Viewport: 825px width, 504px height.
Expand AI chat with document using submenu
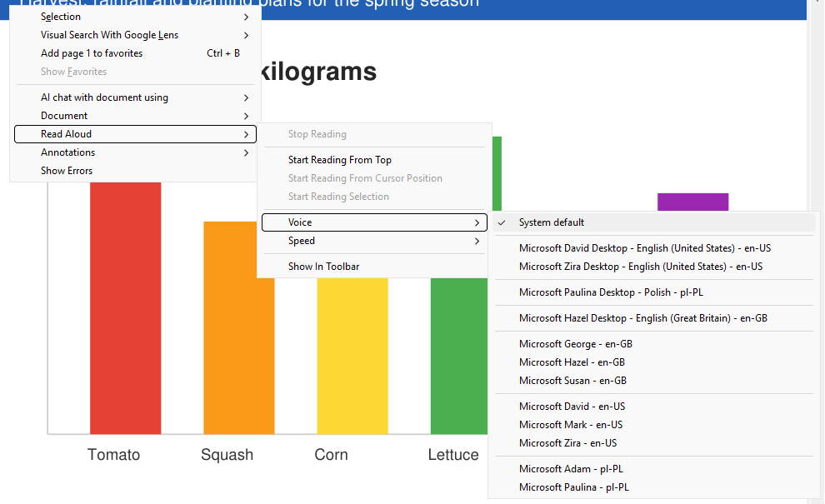click(x=135, y=97)
